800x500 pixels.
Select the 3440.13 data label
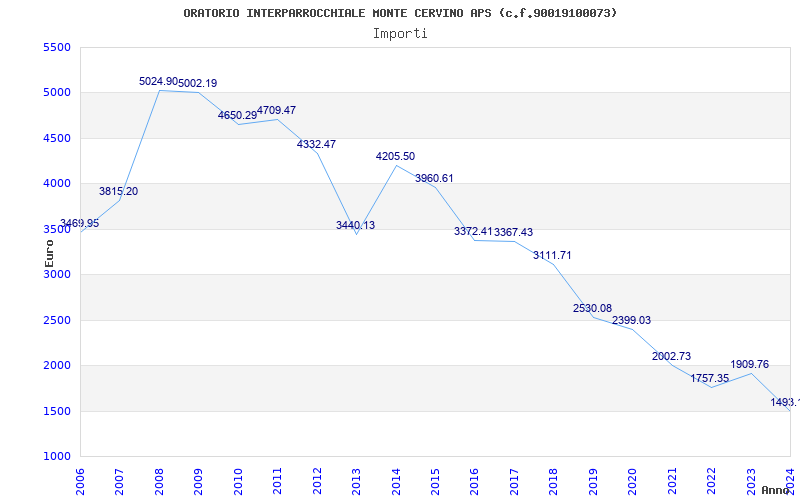click(x=356, y=225)
